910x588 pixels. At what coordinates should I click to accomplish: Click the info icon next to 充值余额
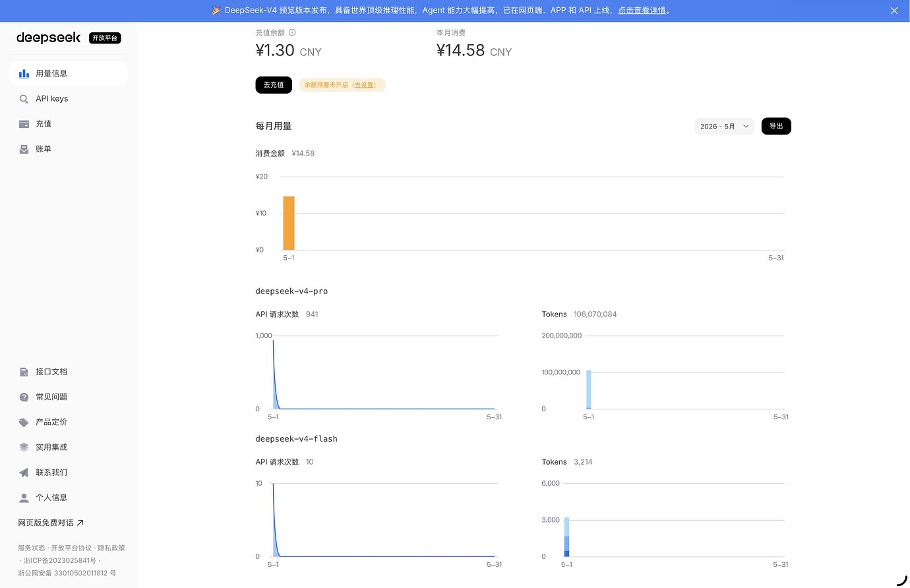tap(292, 32)
